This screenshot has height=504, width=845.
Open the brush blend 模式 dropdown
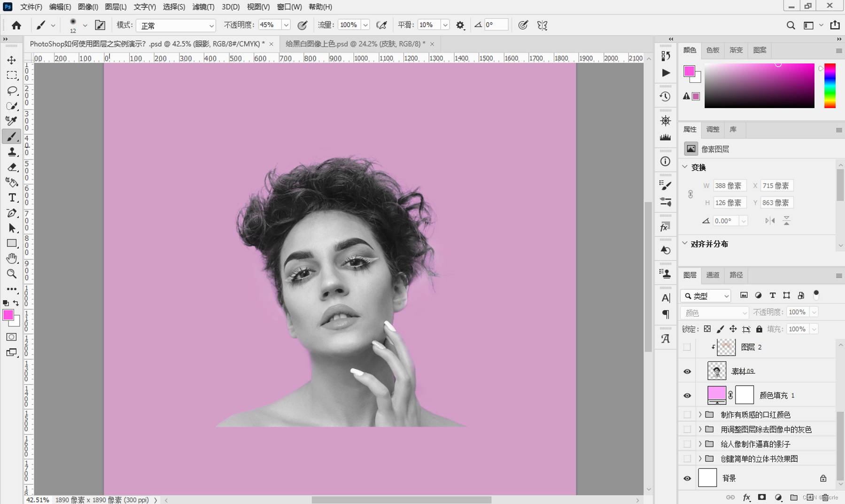[176, 25]
